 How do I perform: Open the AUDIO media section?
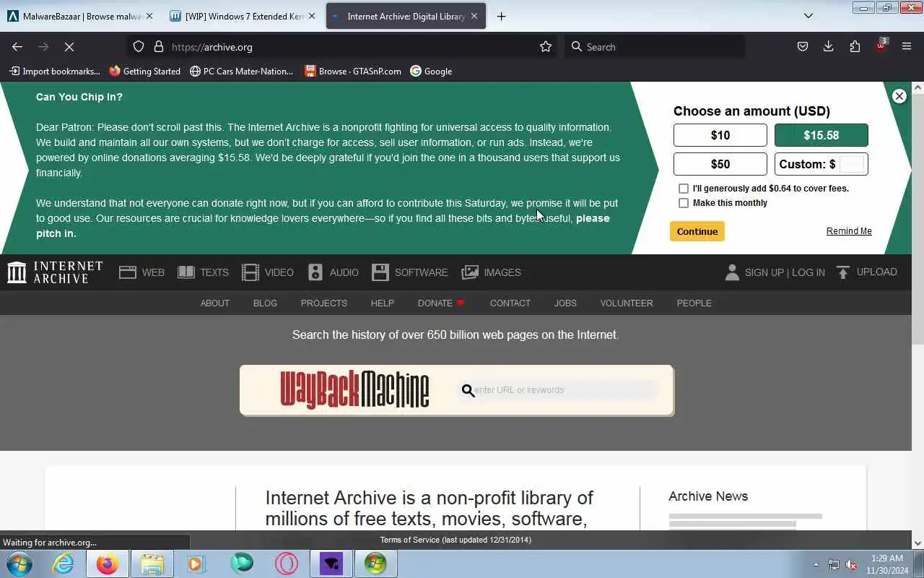[x=333, y=272]
